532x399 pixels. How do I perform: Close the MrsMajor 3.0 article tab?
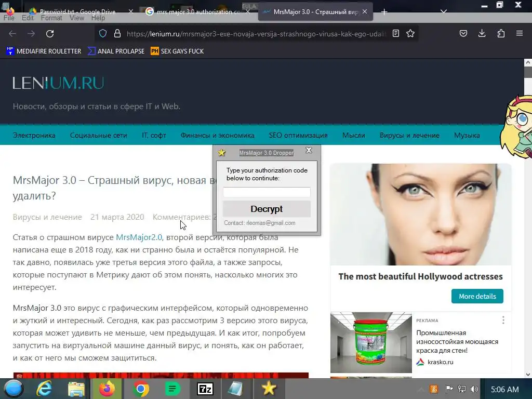pyautogui.click(x=365, y=11)
